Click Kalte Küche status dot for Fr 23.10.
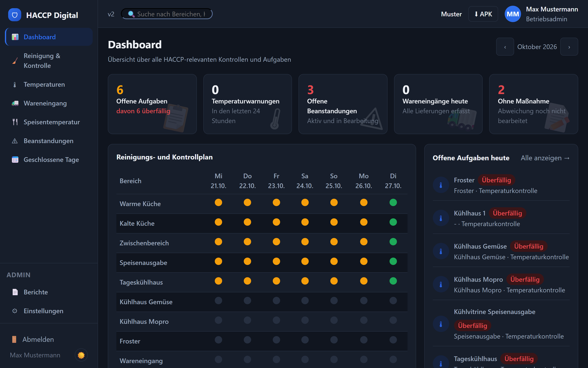 click(276, 222)
